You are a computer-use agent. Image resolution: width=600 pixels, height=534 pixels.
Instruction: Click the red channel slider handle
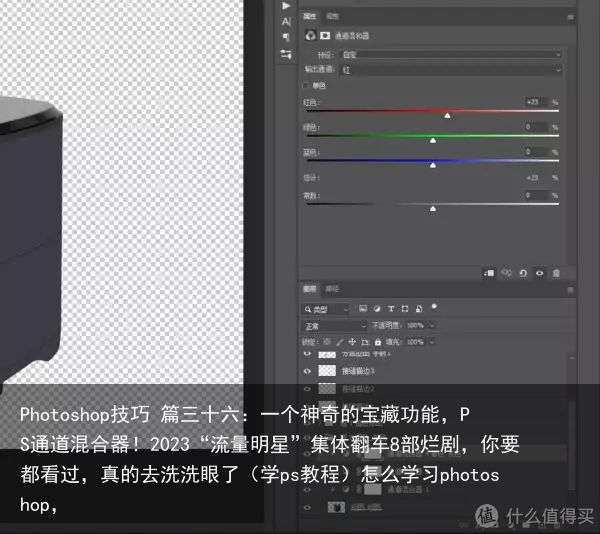click(447, 115)
